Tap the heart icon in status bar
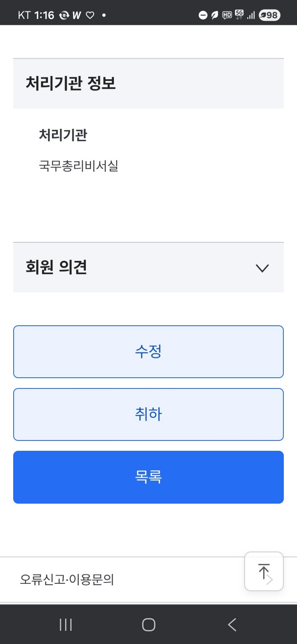Viewport: 297px width, 644px height. tap(90, 15)
